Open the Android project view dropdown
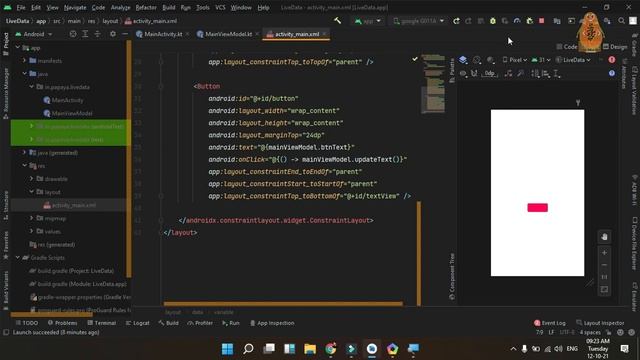 [34, 34]
